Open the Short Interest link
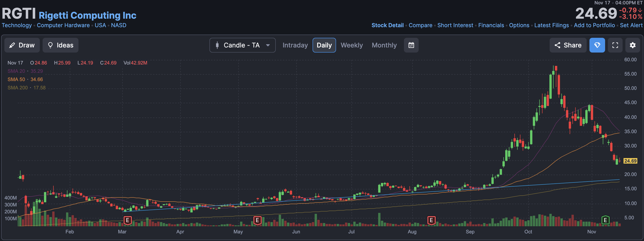The height and width of the screenshot is (241, 644). [x=455, y=25]
